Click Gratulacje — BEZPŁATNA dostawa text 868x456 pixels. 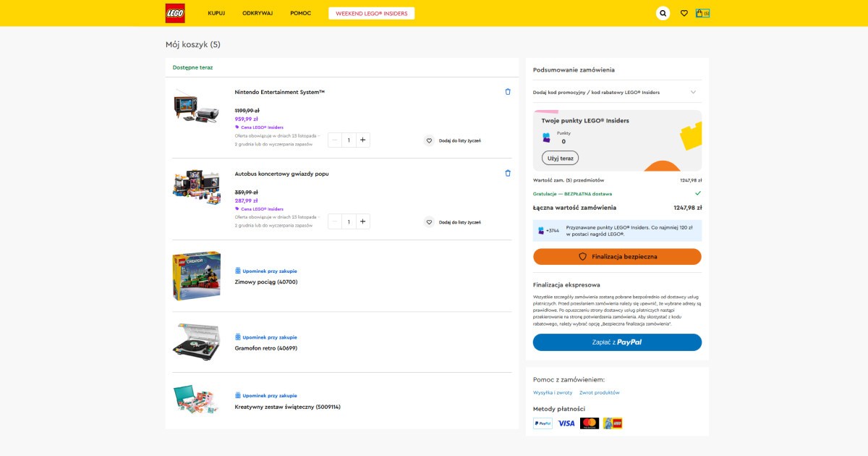pyautogui.click(x=573, y=194)
